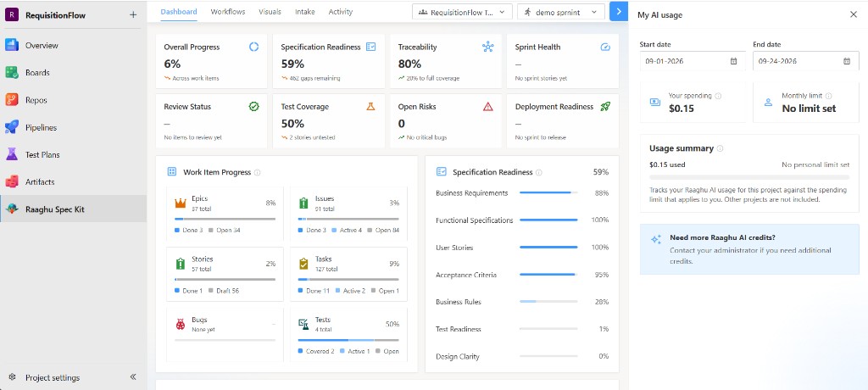Click the Tests icon in Work Item Progress
This screenshot has width=868, height=390.
tap(304, 324)
